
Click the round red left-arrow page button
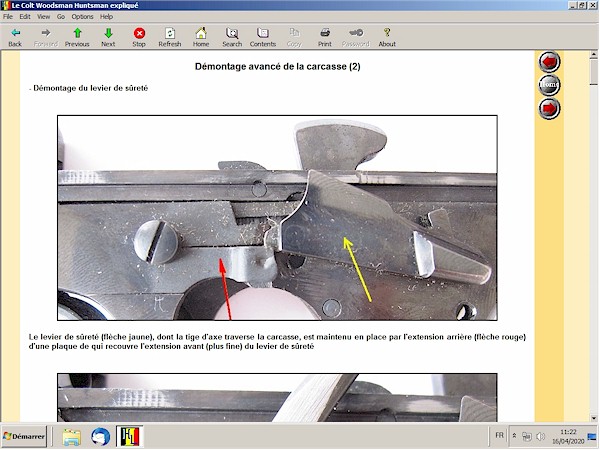(549, 62)
